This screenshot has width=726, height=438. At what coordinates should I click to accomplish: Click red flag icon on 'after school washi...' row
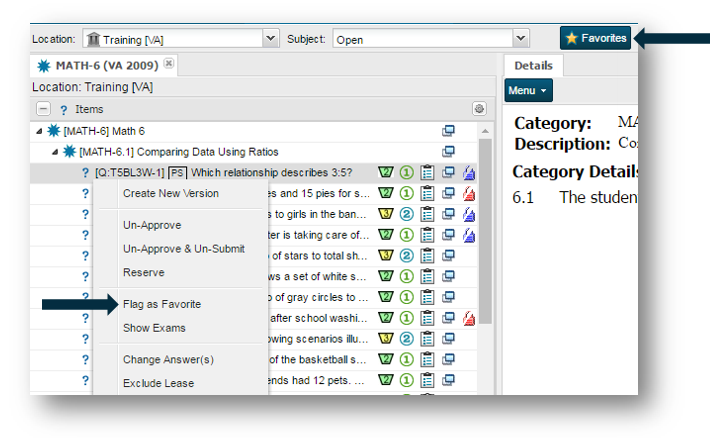[469, 318]
